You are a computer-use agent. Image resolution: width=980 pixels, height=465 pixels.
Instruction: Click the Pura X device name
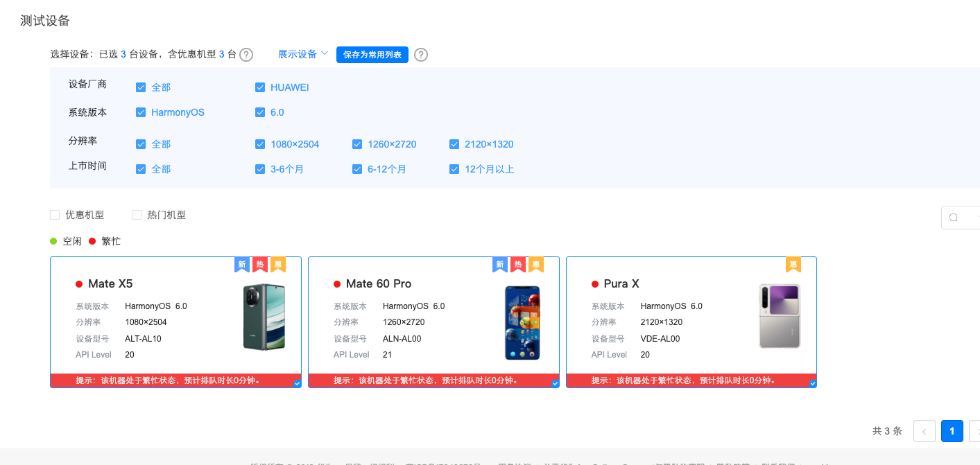click(x=621, y=284)
